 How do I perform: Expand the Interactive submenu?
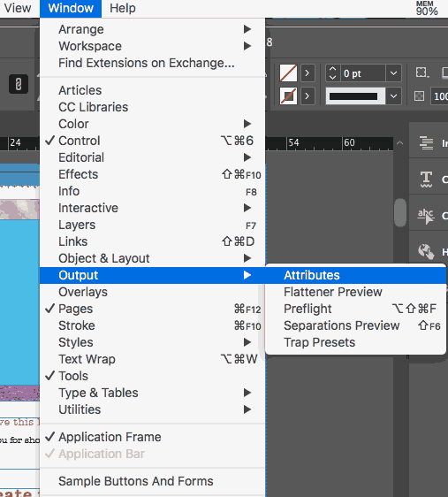point(153,208)
